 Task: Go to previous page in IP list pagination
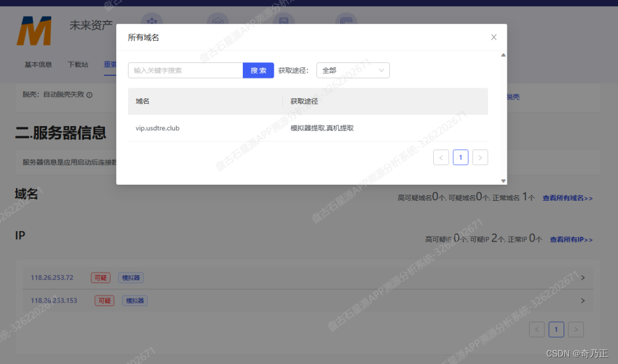(x=537, y=329)
